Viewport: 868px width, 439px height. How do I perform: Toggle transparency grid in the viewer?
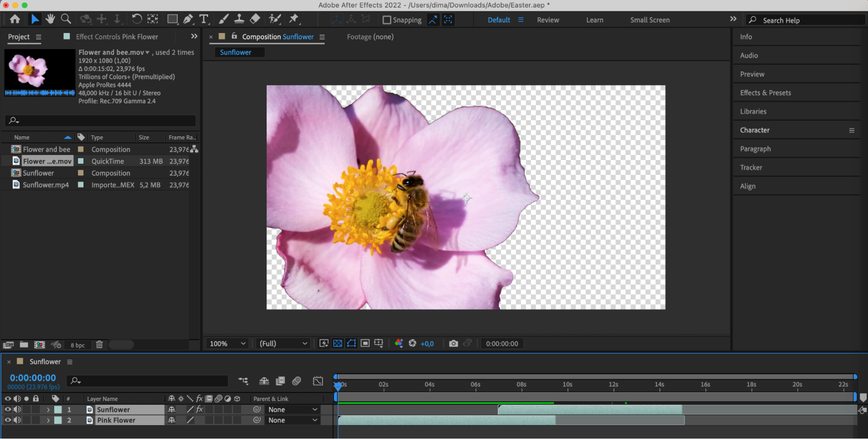[x=337, y=344]
